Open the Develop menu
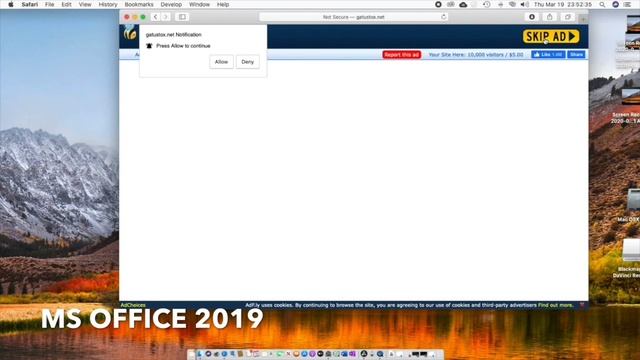This screenshot has width=640, height=360. point(171,4)
